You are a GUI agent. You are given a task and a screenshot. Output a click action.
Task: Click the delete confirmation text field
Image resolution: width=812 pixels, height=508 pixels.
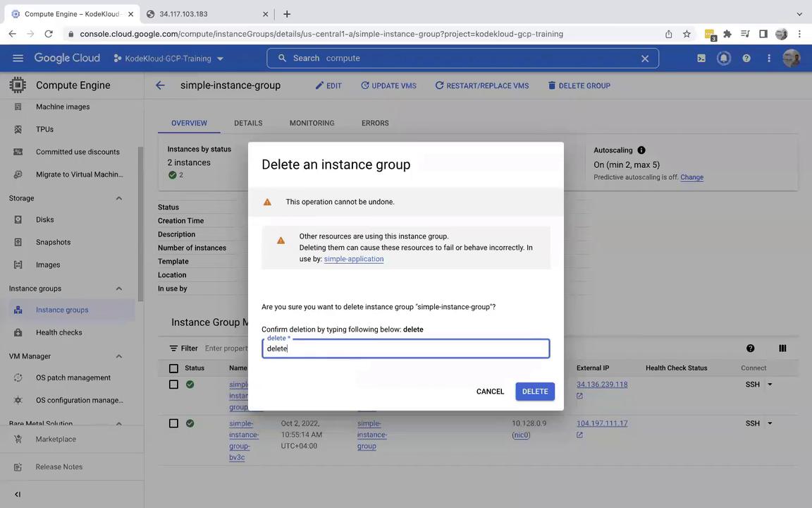(405, 349)
